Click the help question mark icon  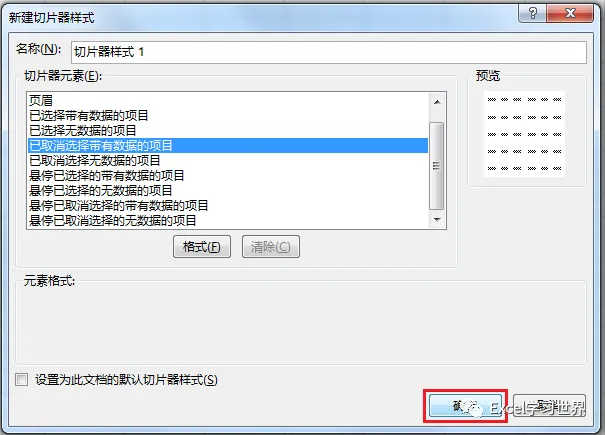coord(532,14)
